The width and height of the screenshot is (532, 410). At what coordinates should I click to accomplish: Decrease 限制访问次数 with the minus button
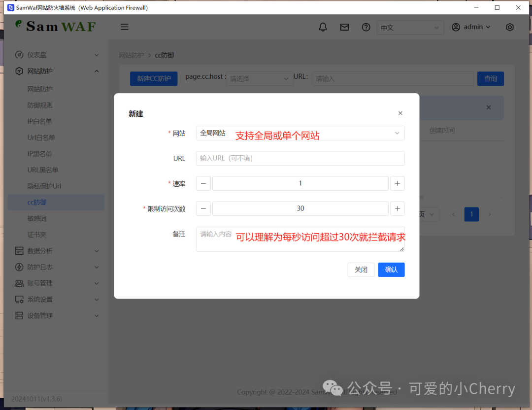pyautogui.click(x=203, y=208)
